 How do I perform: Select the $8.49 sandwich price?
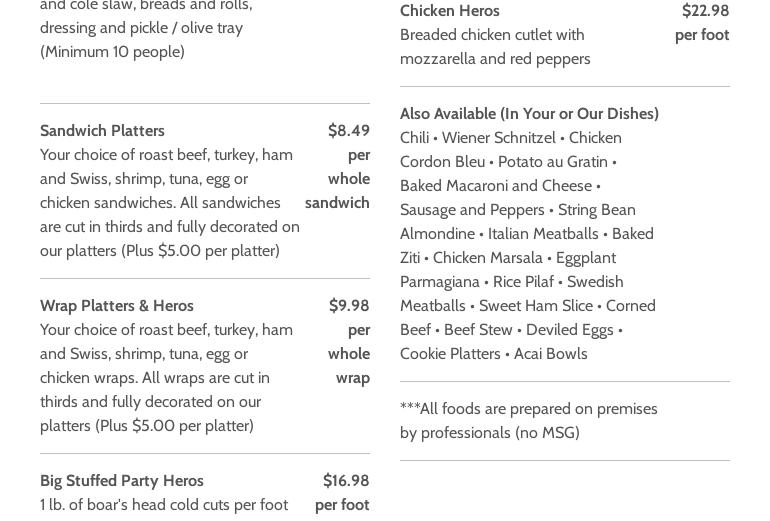pos(348,131)
